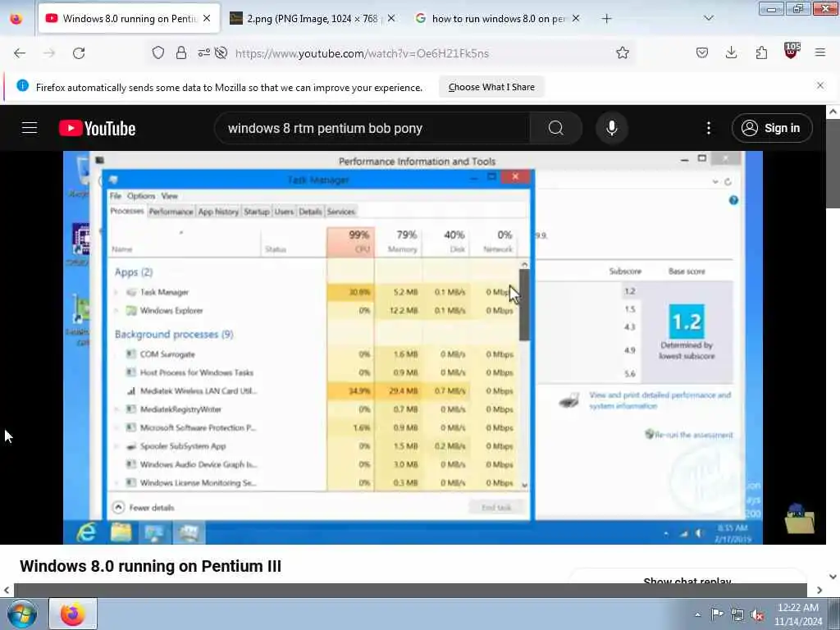Open the Firefox downloads panel
Screen dimensions: 840x630
point(731,53)
